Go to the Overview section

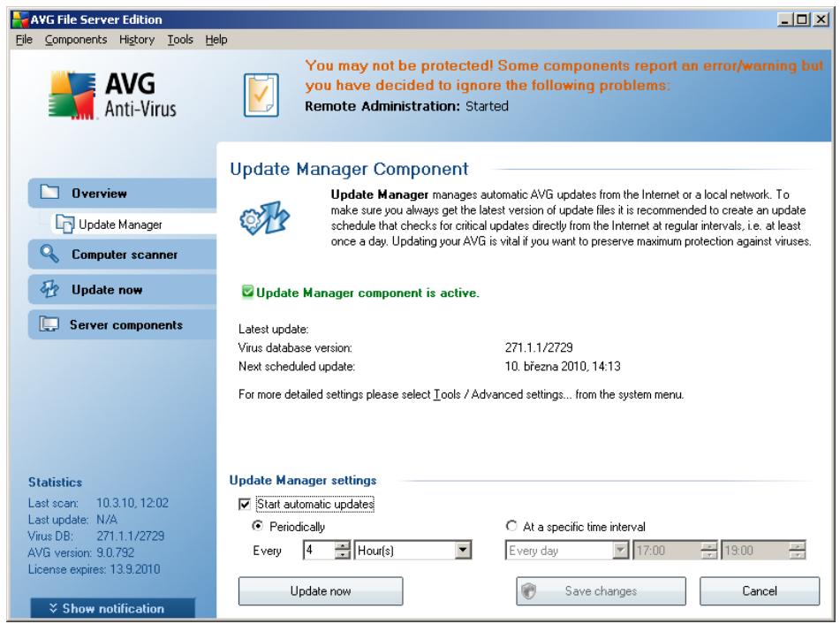[x=122, y=193]
